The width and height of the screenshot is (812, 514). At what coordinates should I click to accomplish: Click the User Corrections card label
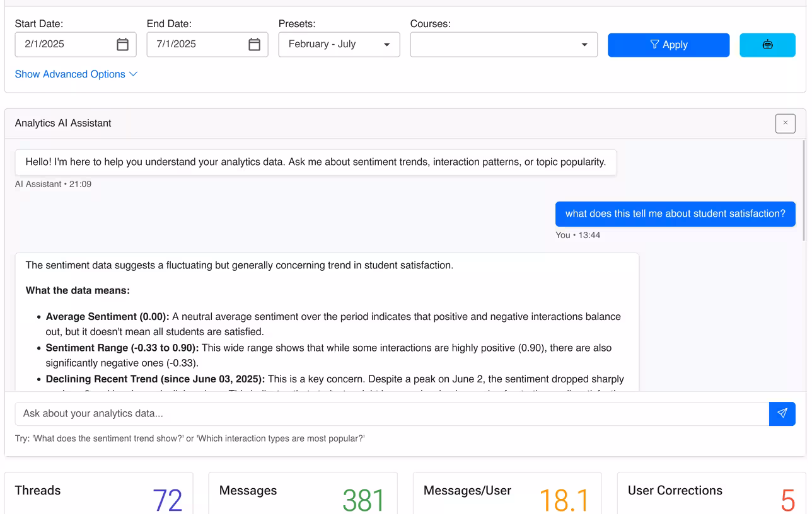click(675, 491)
